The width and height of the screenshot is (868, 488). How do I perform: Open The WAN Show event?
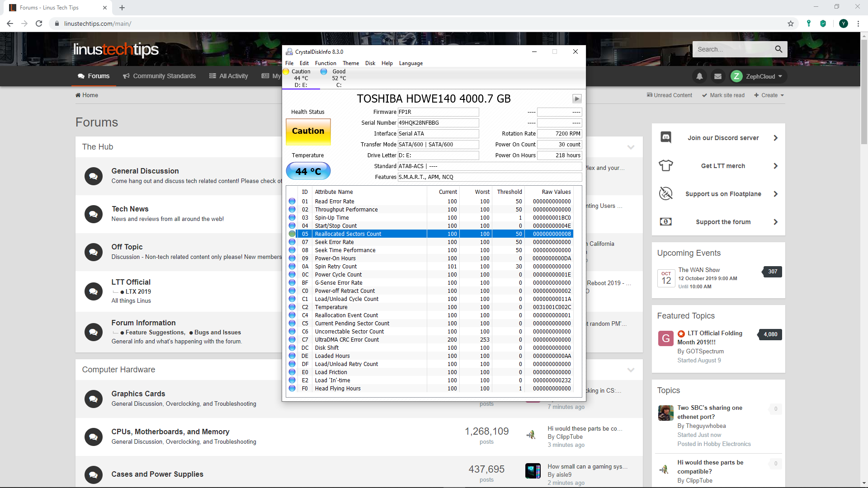(699, 270)
